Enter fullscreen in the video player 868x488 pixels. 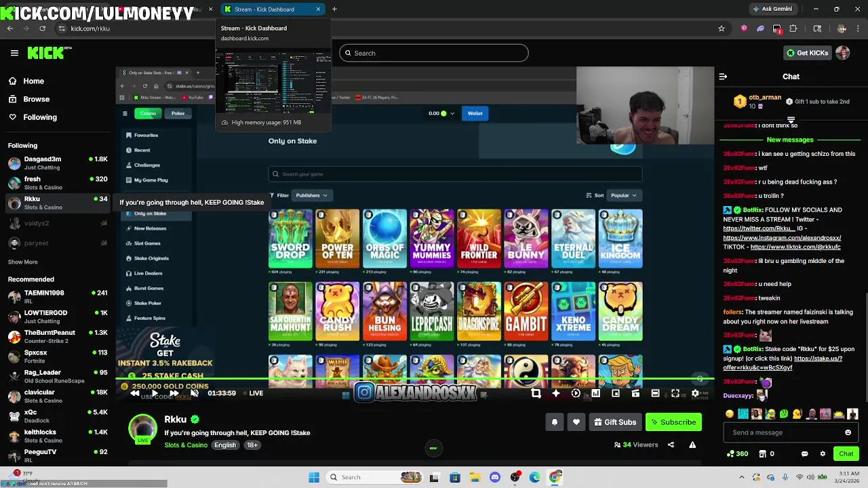click(675, 393)
